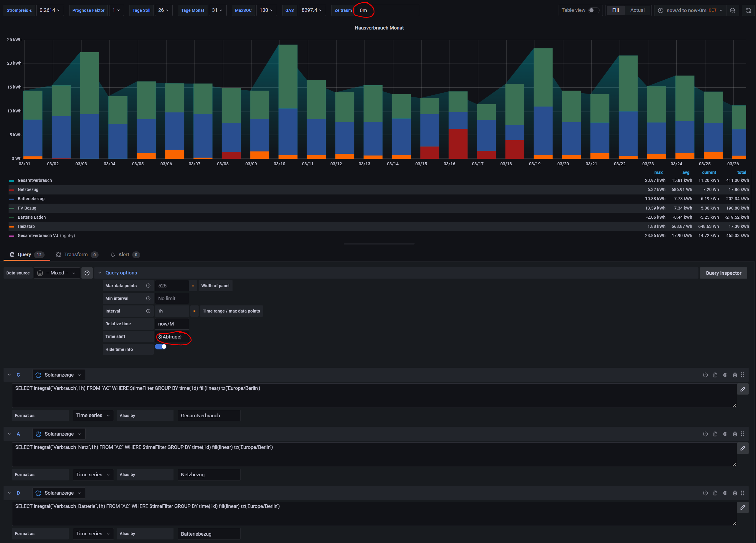Click the Netzbezug red legend swatch
This screenshot has width=756, height=543.
pos(12,190)
